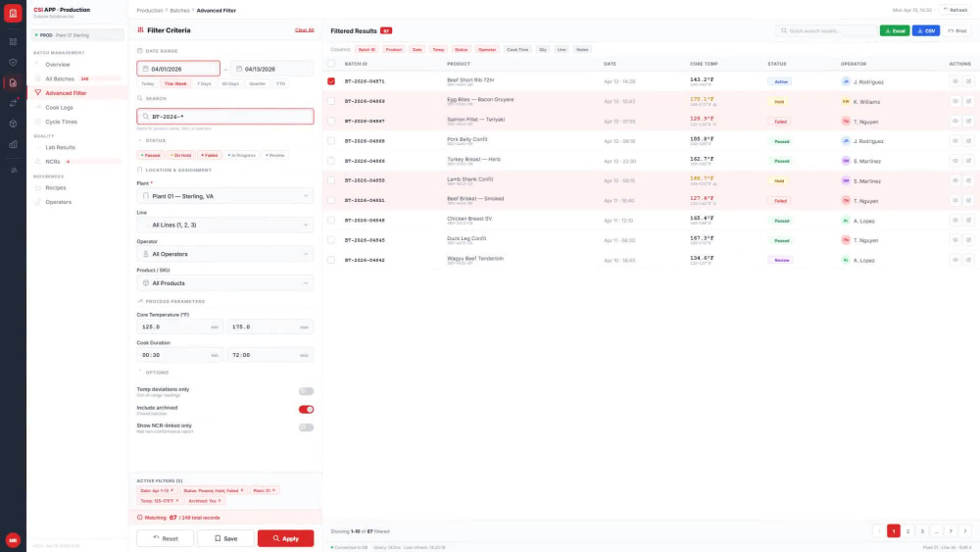Open the bar chart icon in rail
Screen dimensions: 980x552
(13, 144)
